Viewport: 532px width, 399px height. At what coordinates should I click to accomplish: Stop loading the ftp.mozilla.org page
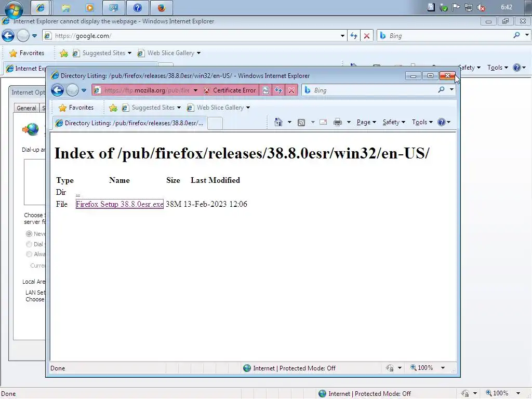point(291,90)
